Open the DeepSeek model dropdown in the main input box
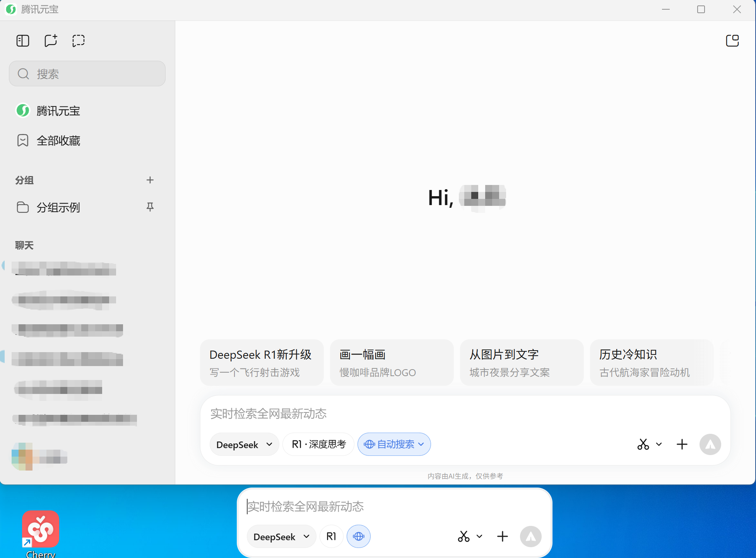Image resolution: width=756 pixels, height=558 pixels. [244, 445]
